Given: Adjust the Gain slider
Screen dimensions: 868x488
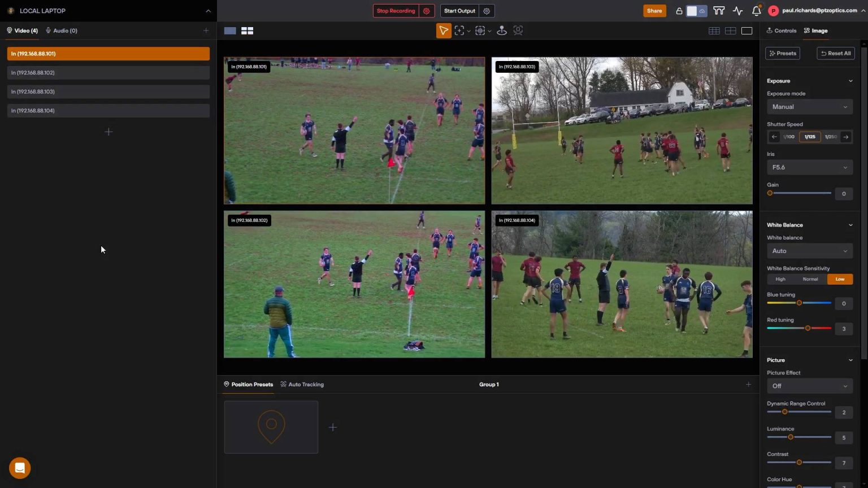Looking at the screenshot, I should coord(799,193).
